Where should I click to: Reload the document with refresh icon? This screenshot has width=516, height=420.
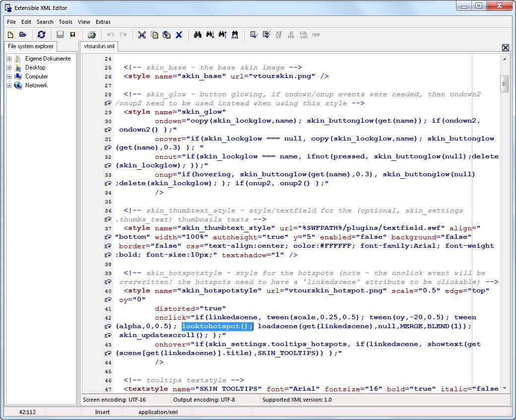[42, 35]
